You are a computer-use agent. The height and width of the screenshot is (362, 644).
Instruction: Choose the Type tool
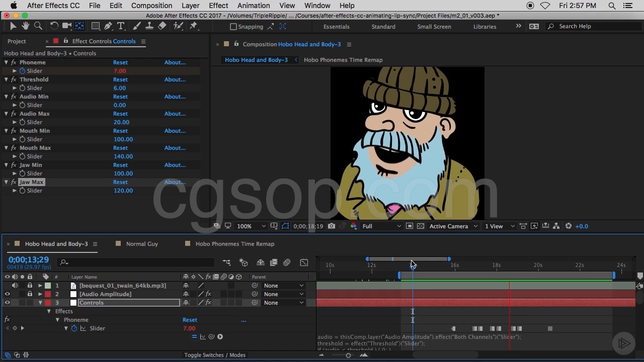tap(121, 26)
